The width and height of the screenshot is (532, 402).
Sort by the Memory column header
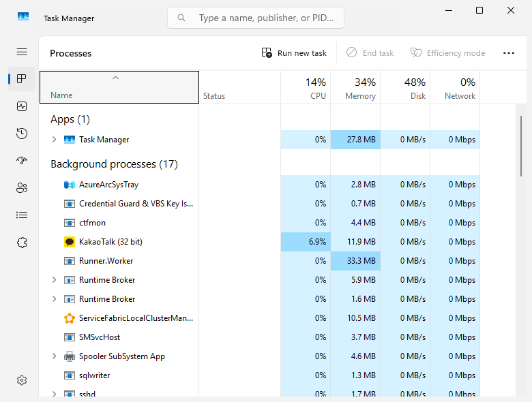(x=355, y=87)
